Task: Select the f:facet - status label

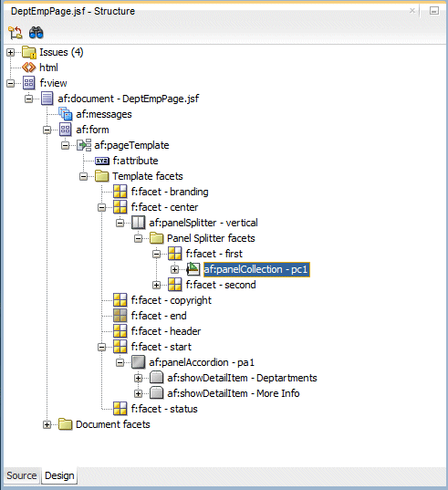Action: 164,409
